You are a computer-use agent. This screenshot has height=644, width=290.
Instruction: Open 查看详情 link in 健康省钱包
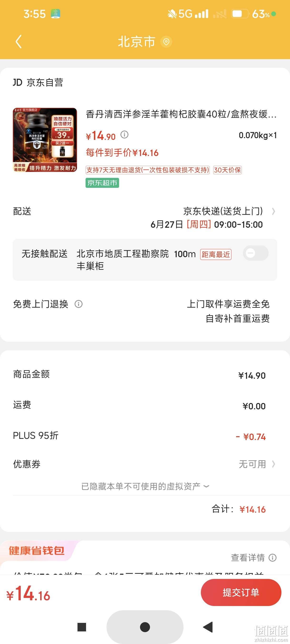pos(248,558)
